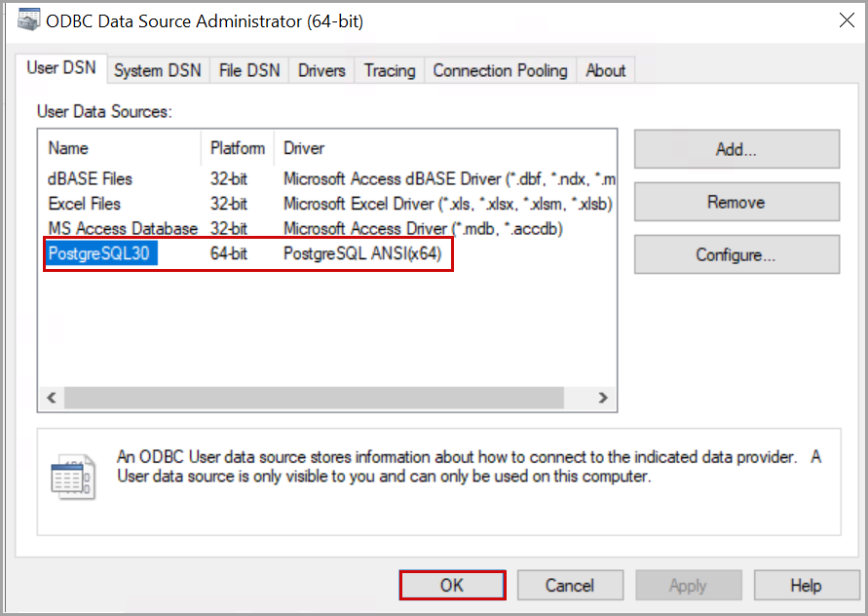Image resolution: width=868 pixels, height=616 pixels.
Task: Confirm with the OK button
Action: [452, 585]
